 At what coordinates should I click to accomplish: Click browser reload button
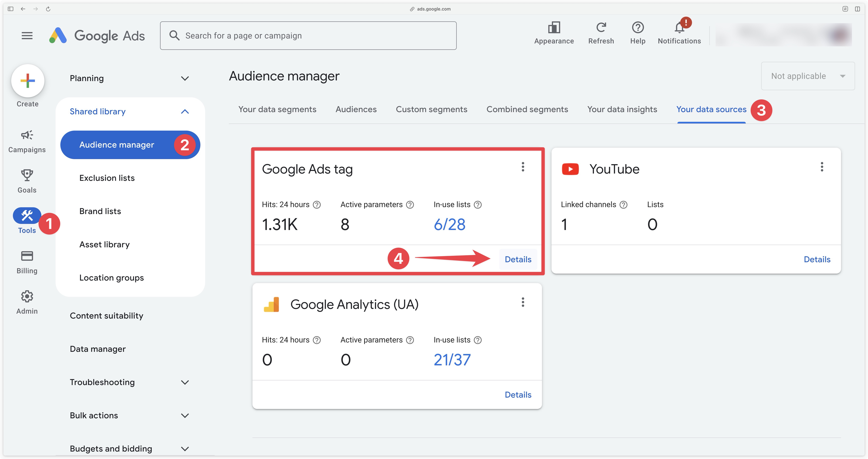(x=48, y=9)
